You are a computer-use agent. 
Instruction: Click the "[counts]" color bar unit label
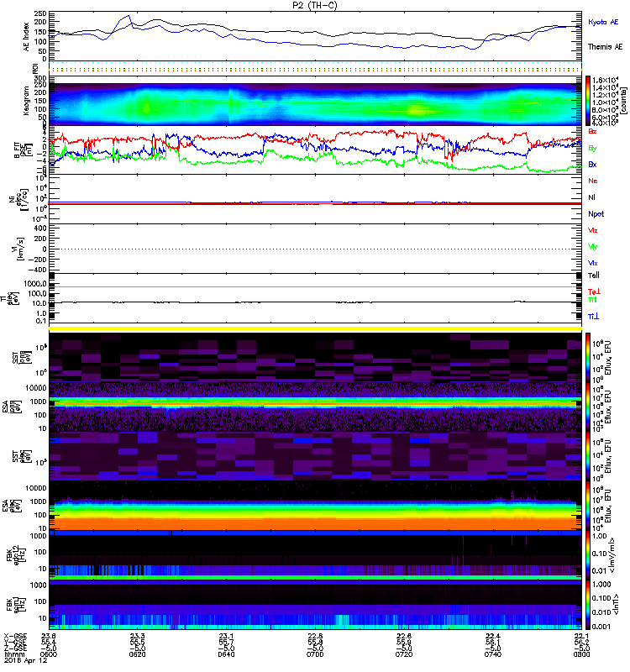(x=622, y=101)
